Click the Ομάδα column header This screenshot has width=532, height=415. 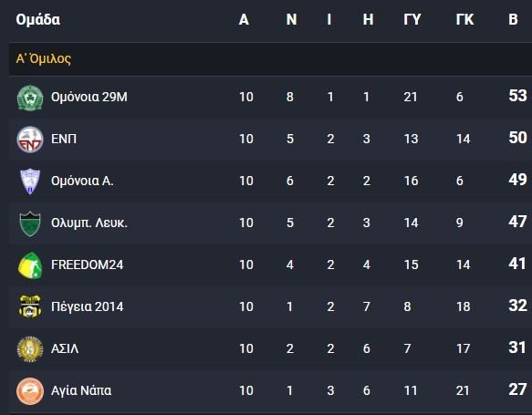pos(38,20)
